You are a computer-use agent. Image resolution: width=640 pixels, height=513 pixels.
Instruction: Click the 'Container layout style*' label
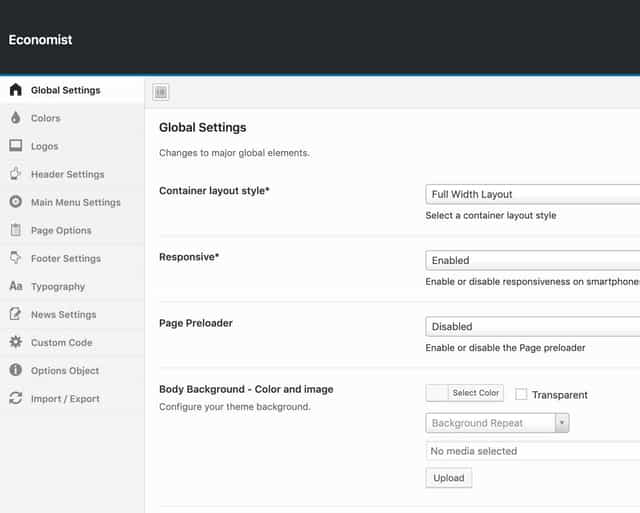(x=214, y=191)
